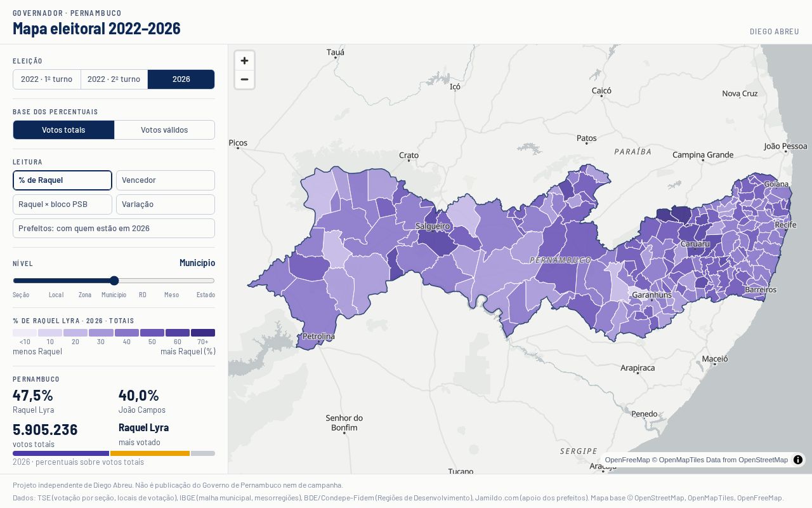Click the RD level label
The image size is (812, 508).
coord(143,295)
